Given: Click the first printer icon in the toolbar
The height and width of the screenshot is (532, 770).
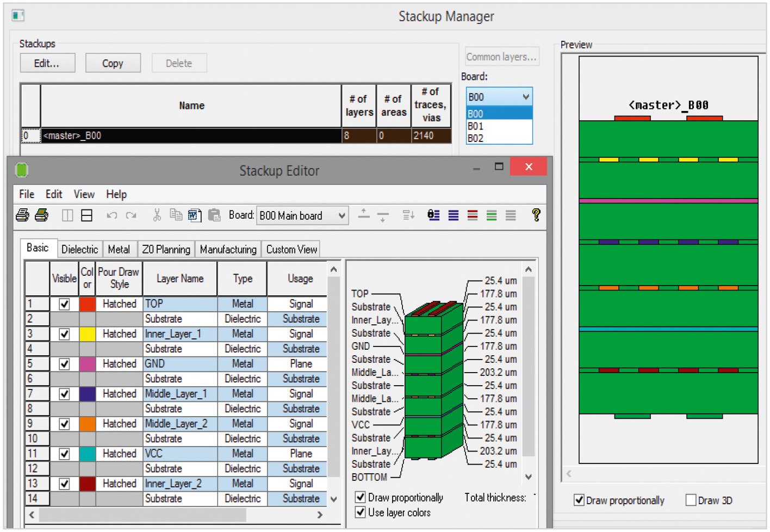Looking at the screenshot, I should (x=22, y=215).
